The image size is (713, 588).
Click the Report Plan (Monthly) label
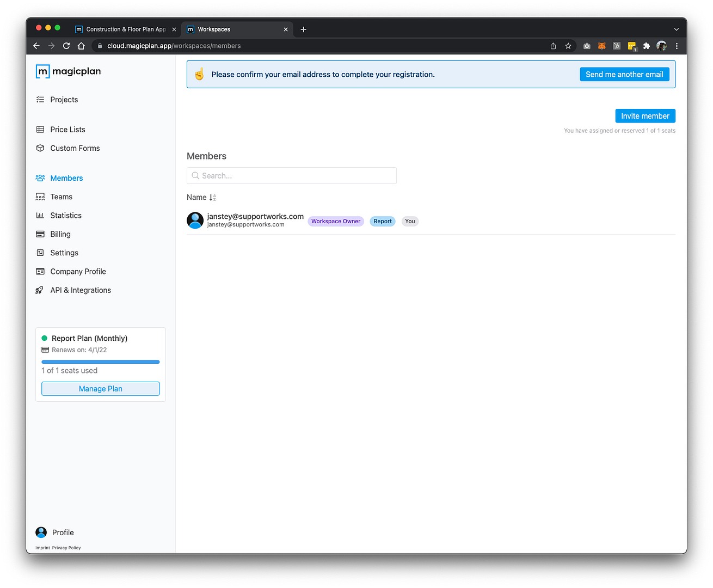click(89, 338)
